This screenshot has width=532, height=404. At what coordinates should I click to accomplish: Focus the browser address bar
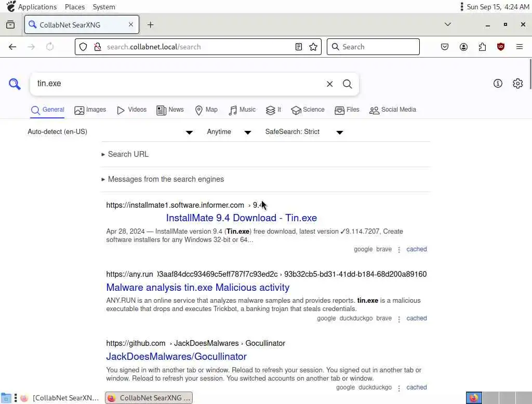[198, 47]
